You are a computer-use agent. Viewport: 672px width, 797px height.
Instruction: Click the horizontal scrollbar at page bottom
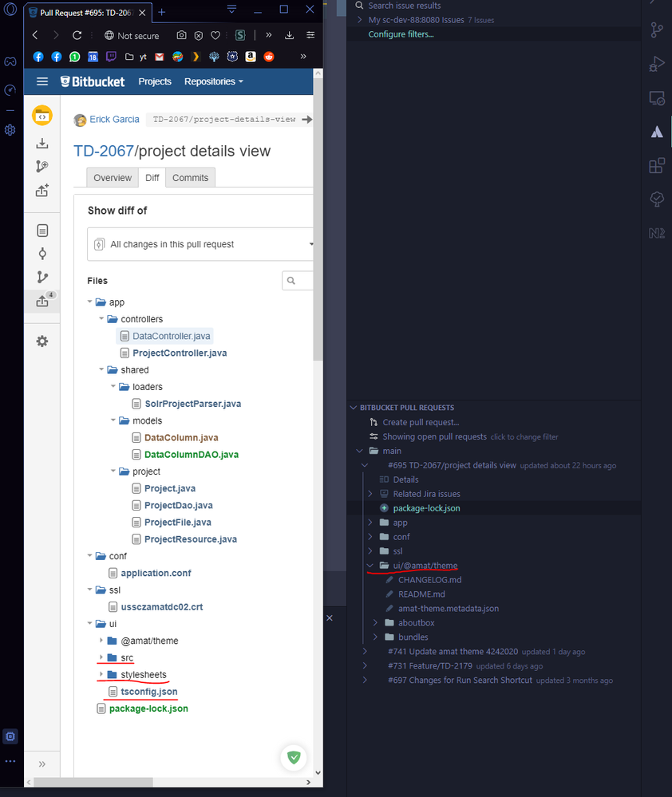[x=93, y=783]
